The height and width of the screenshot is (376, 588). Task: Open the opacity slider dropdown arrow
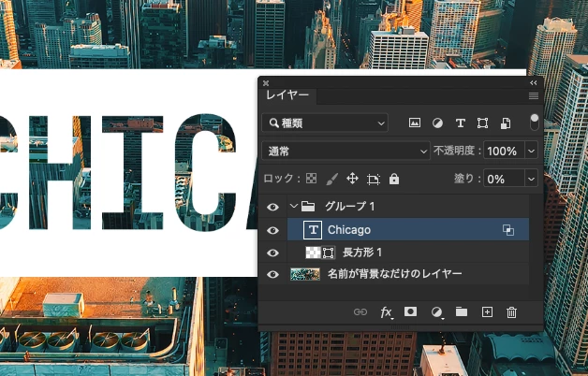click(531, 151)
